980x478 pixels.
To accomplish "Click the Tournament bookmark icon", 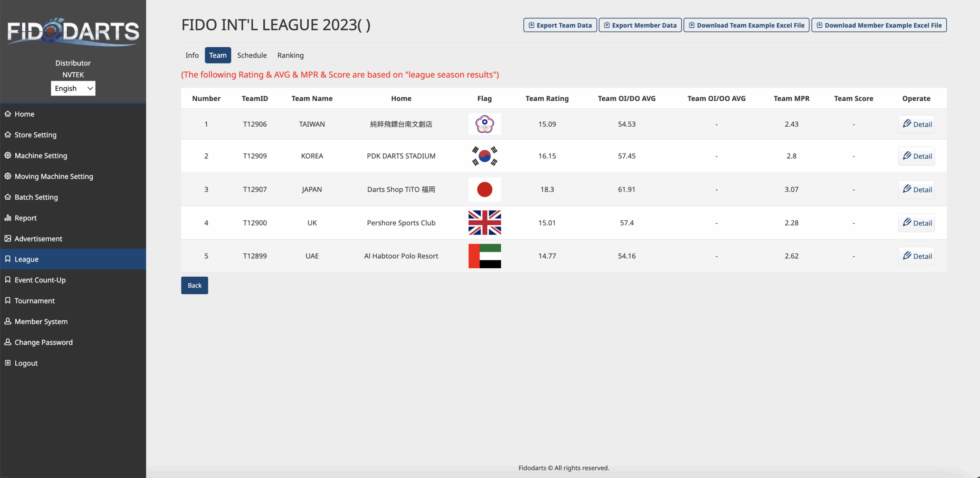I will [x=8, y=300].
